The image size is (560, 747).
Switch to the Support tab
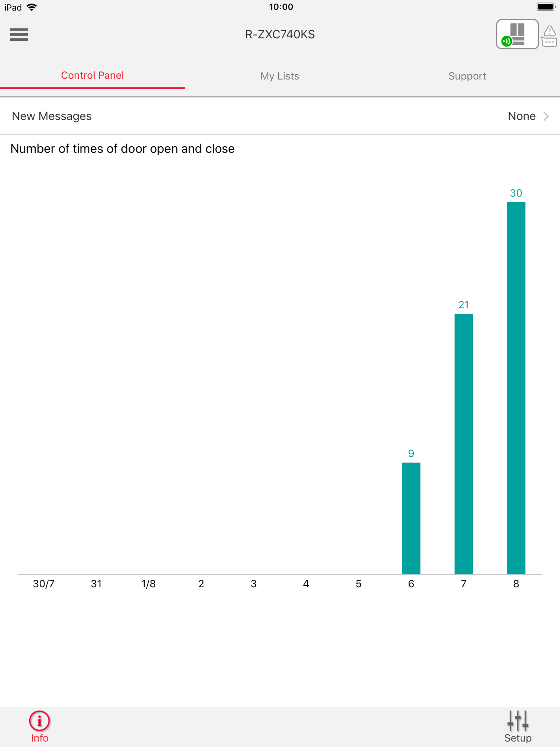pos(467,76)
